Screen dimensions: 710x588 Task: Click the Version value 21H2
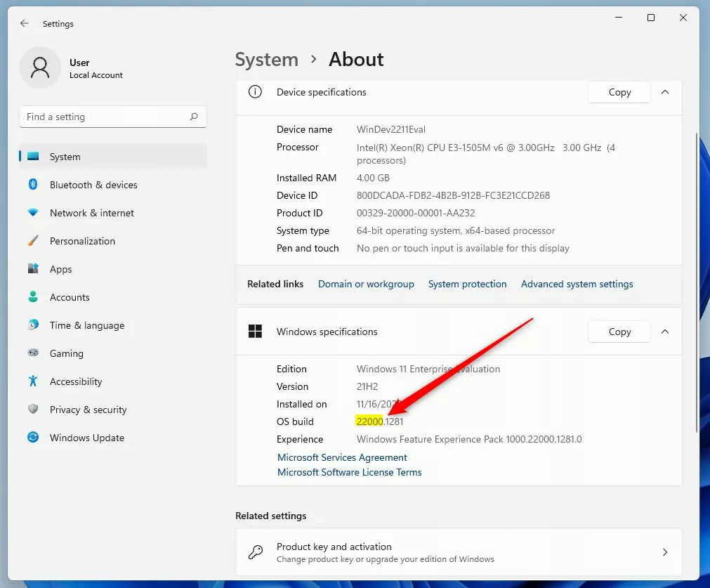tap(367, 386)
